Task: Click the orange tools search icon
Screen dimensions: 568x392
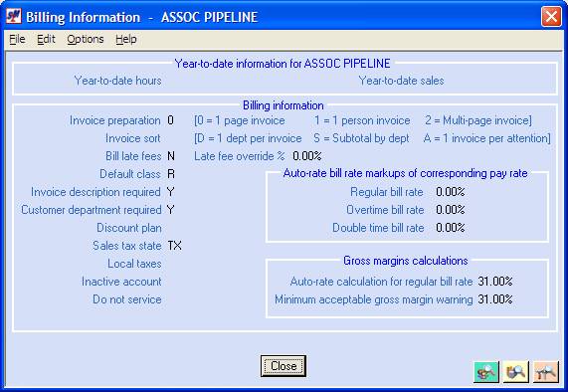Action: (x=546, y=372)
